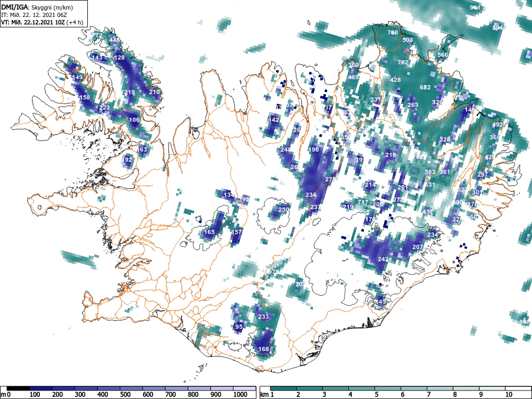Image resolution: width=532 pixels, height=399 pixels.
Task: Click the visibility value '106' on the map
Action: (135, 120)
